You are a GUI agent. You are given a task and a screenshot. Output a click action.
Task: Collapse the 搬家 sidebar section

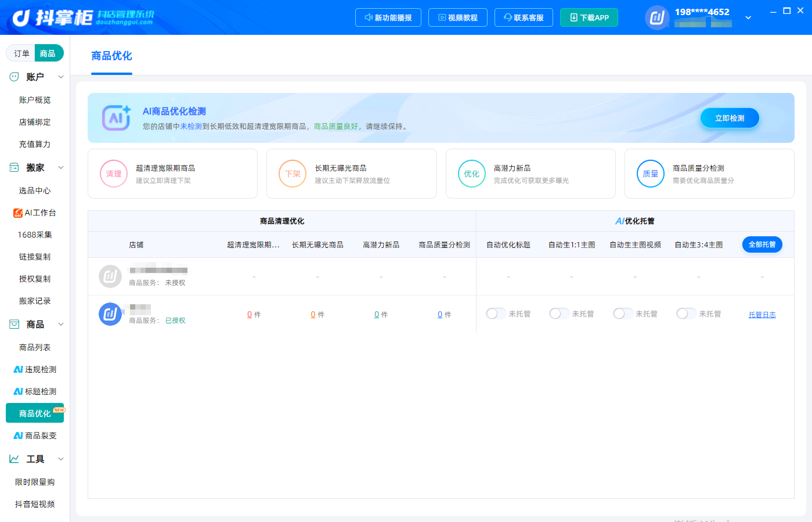pos(61,167)
